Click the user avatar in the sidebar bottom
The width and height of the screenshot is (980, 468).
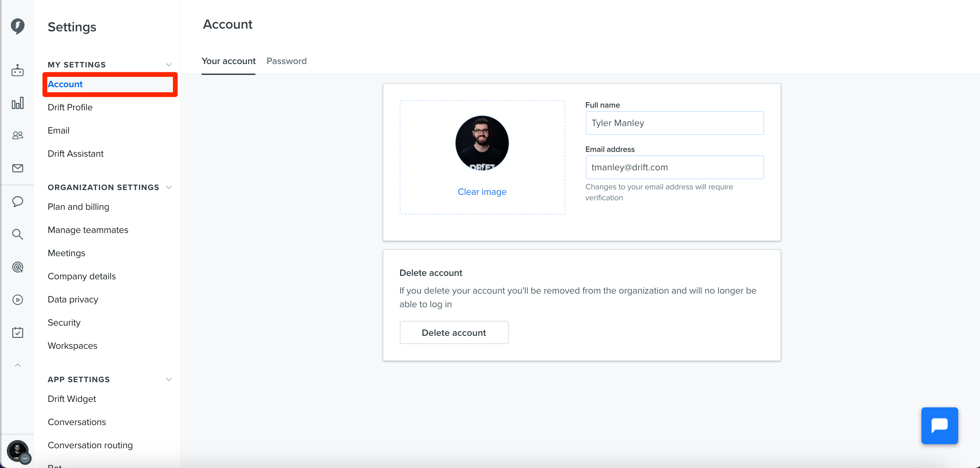[17, 451]
